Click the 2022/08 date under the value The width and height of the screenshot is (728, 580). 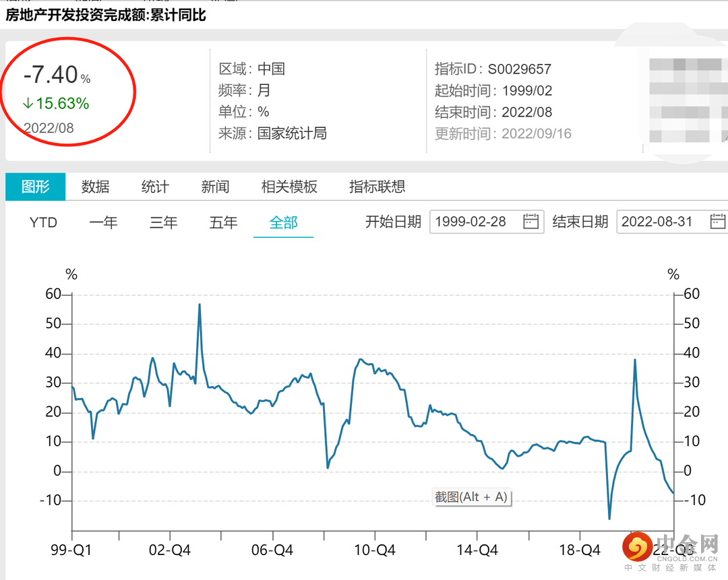(x=49, y=128)
